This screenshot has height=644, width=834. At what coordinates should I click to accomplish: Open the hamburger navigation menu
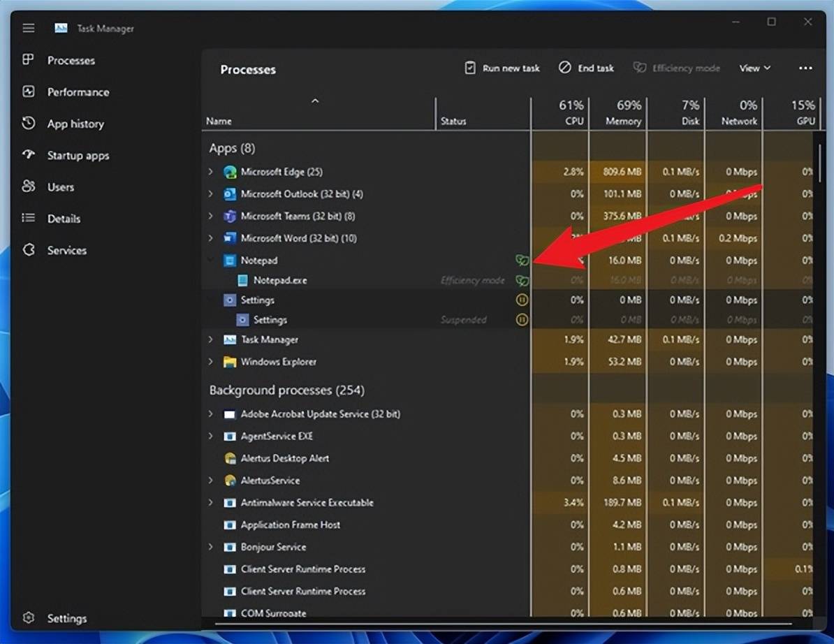click(x=29, y=29)
